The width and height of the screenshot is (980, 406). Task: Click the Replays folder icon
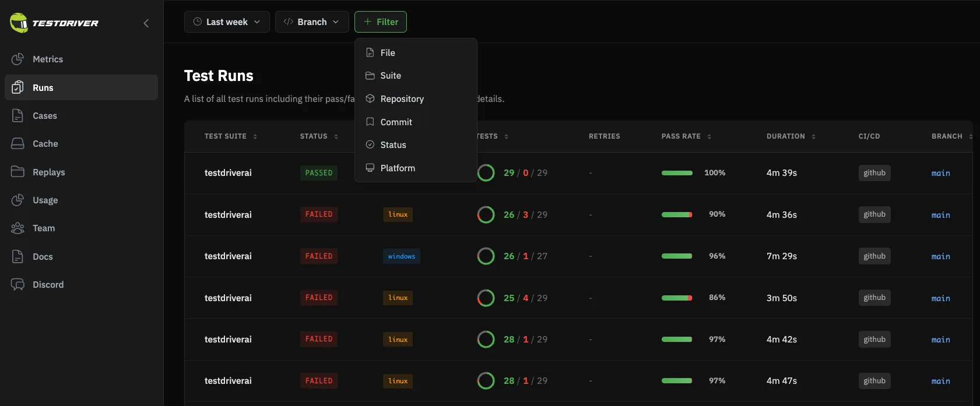[x=17, y=172]
